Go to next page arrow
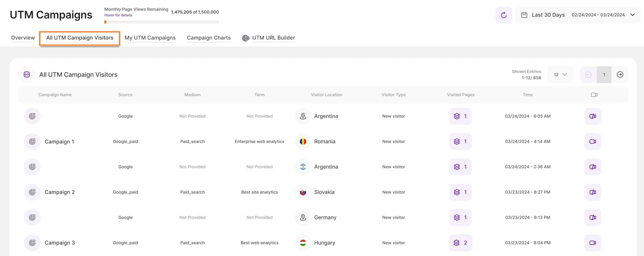 (x=620, y=75)
